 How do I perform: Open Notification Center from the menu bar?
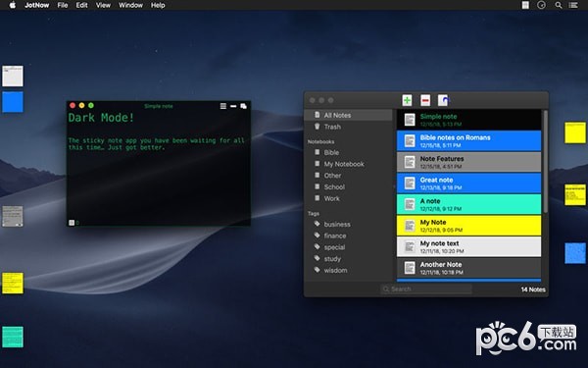point(573,5)
